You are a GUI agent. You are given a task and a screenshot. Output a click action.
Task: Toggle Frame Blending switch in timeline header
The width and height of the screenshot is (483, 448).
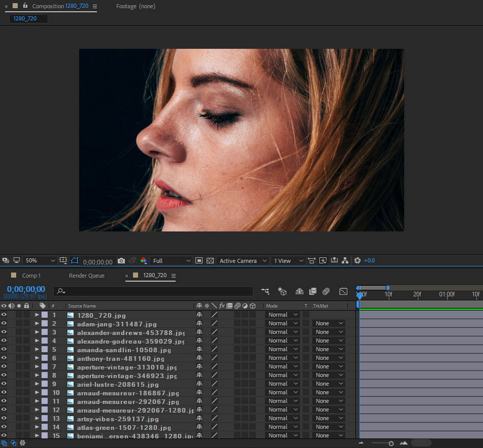313,291
